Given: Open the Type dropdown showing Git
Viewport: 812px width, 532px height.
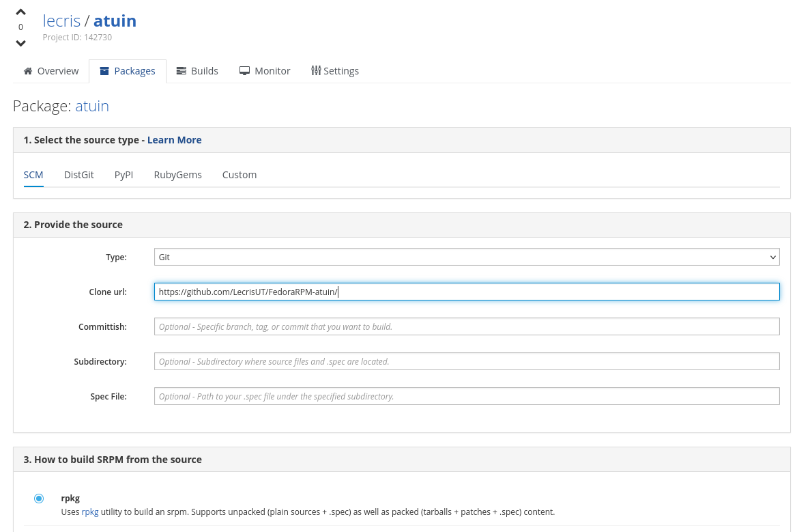Looking at the screenshot, I should 467,257.
